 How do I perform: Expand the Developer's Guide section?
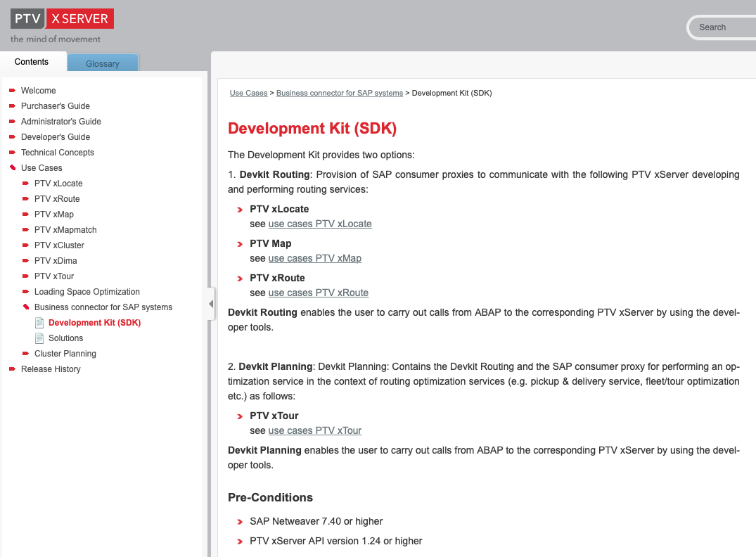pos(13,137)
